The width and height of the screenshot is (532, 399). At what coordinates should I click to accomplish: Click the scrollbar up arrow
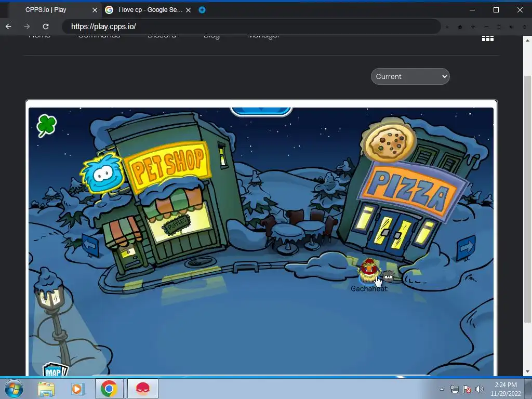(527, 40)
